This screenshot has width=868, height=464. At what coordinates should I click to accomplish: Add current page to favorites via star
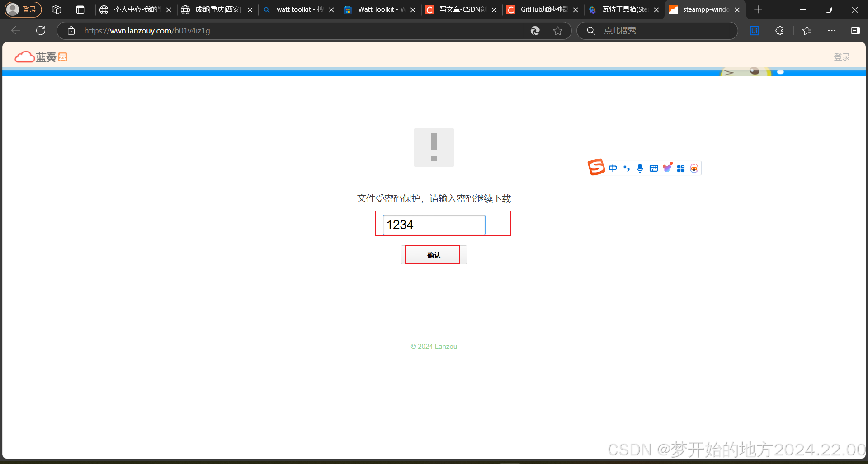(558, 30)
